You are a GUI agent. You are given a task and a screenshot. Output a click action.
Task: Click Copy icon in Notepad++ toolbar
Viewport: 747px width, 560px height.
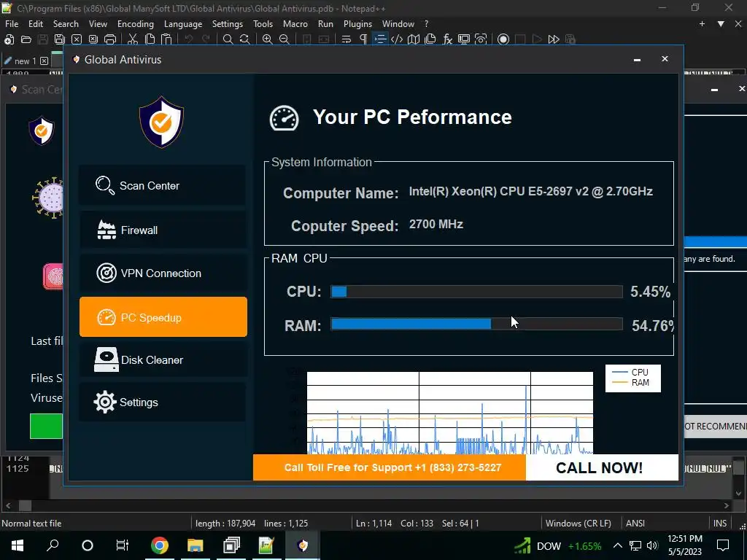[x=150, y=39]
